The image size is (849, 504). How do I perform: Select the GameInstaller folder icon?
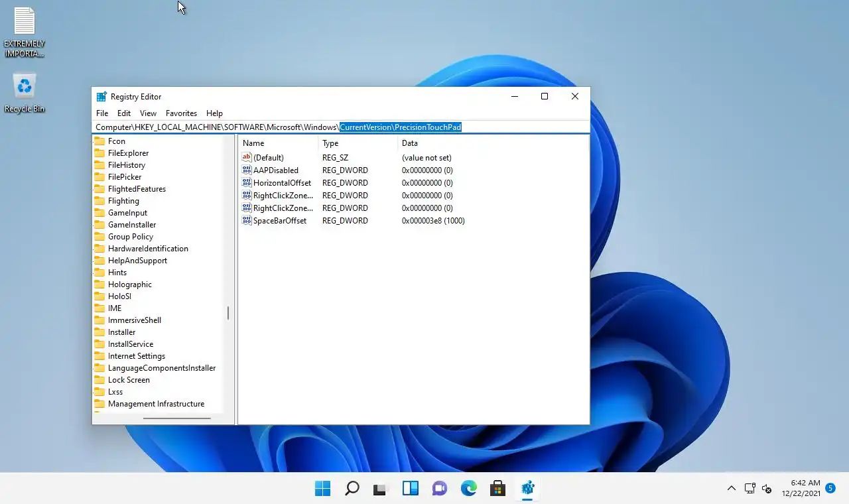(x=99, y=225)
